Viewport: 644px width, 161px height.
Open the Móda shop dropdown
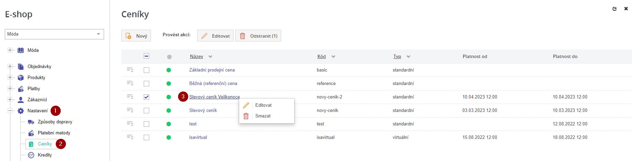tap(54, 34)
